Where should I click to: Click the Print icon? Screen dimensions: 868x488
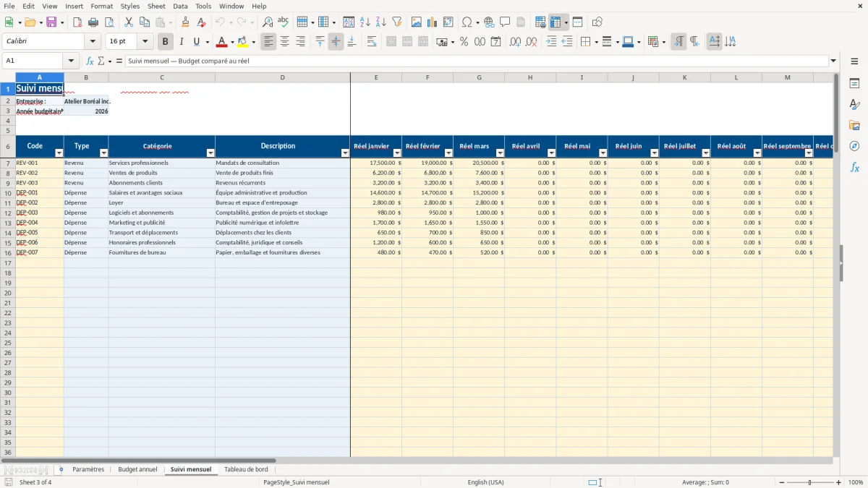[x=93, y=22]
